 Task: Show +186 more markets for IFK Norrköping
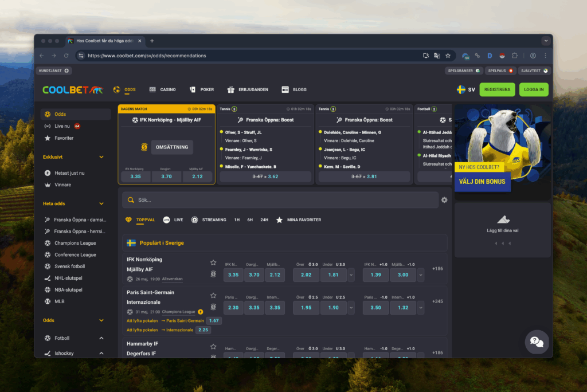pyautogui.click(x=437, y=268)
